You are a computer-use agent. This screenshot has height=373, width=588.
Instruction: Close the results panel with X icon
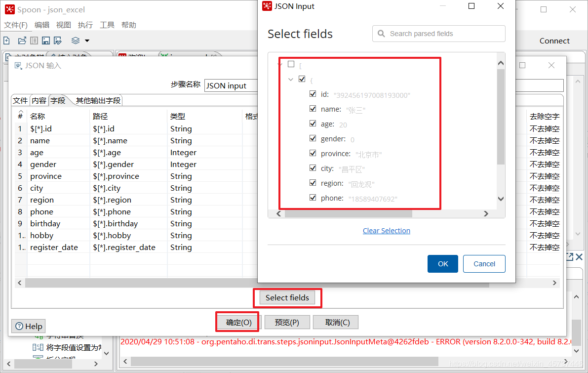579,257
